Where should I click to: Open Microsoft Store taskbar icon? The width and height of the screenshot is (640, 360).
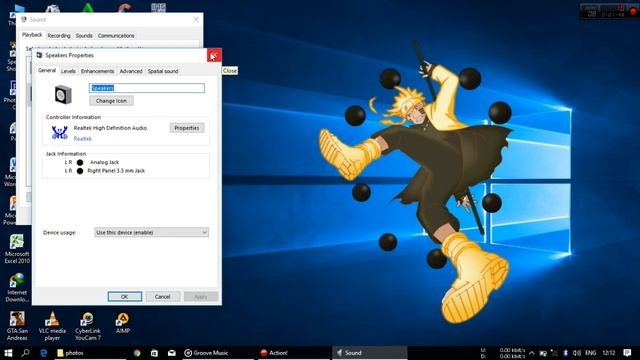coord(154,353)
